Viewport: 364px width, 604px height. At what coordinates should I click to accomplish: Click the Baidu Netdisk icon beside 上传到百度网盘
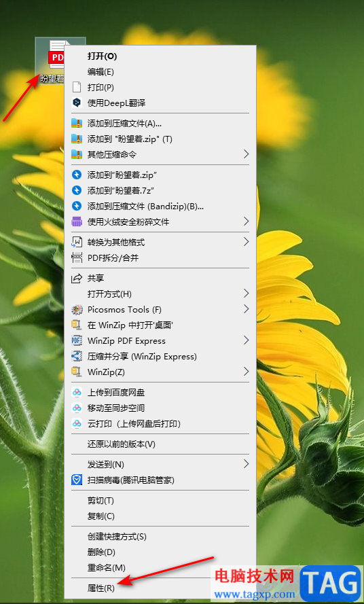tap(77, 393)
